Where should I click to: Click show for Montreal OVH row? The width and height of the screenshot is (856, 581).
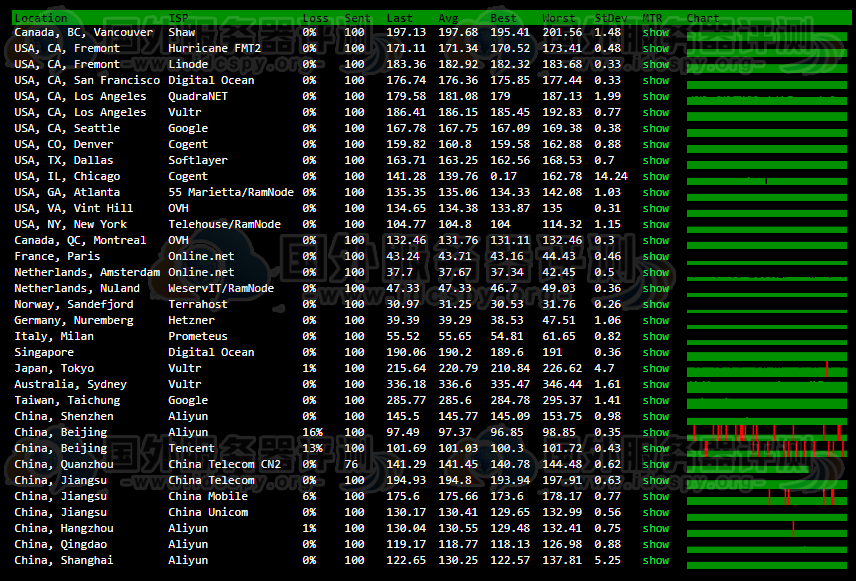[656, 240]
